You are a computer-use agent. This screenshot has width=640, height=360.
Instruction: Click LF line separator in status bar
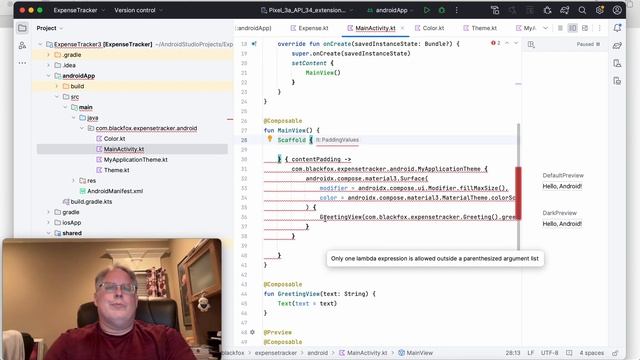pyautogui.click(x=531, y=353)
